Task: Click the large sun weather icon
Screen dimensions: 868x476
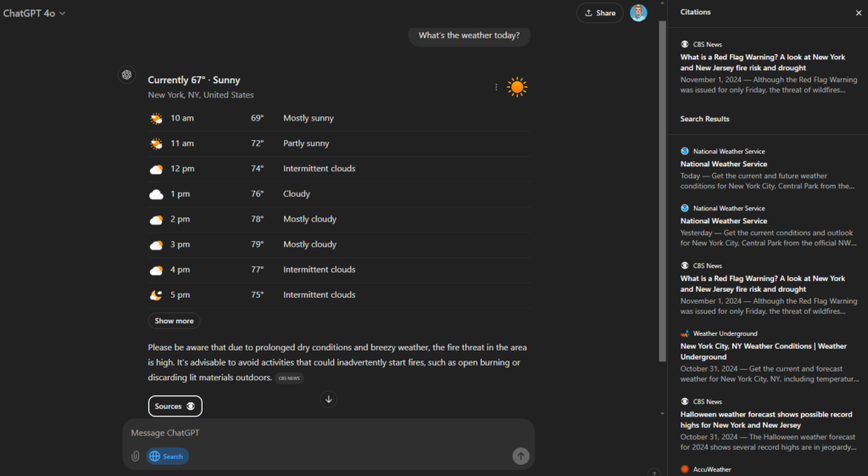Action: click(517, 87)
